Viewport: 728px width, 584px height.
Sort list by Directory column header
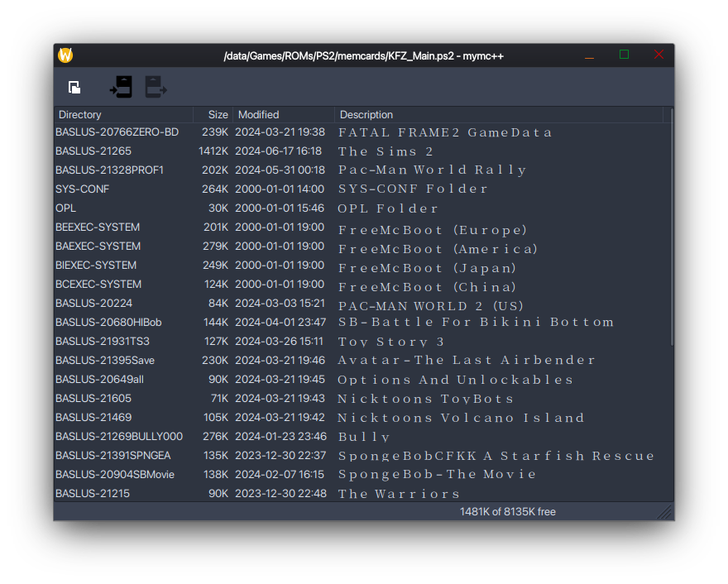[x=123, y=115]
